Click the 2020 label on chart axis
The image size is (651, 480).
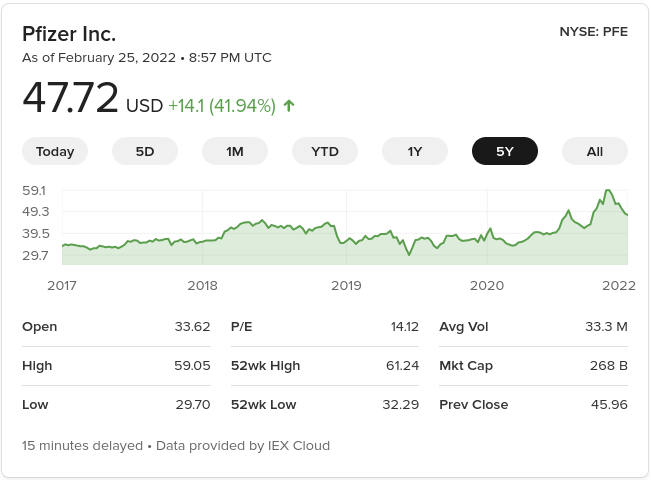(x=487, y=285)
